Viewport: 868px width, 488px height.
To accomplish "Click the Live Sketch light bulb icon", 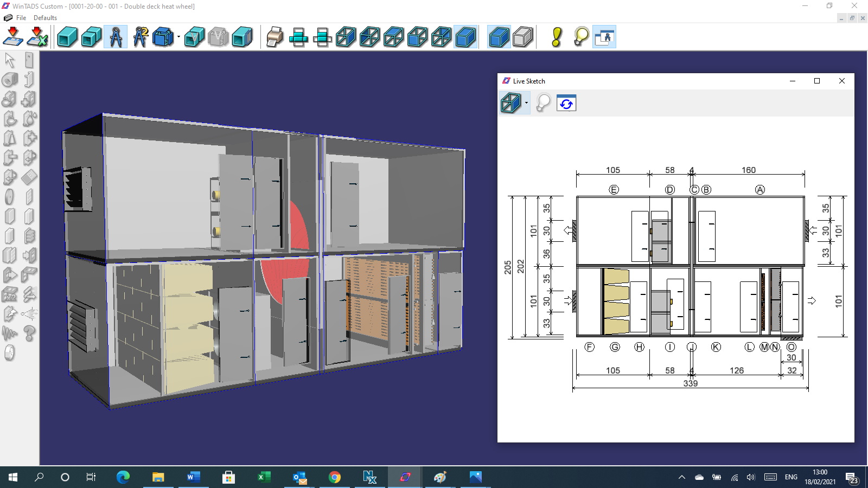I will pyautogui.click(x=542, y=103).
